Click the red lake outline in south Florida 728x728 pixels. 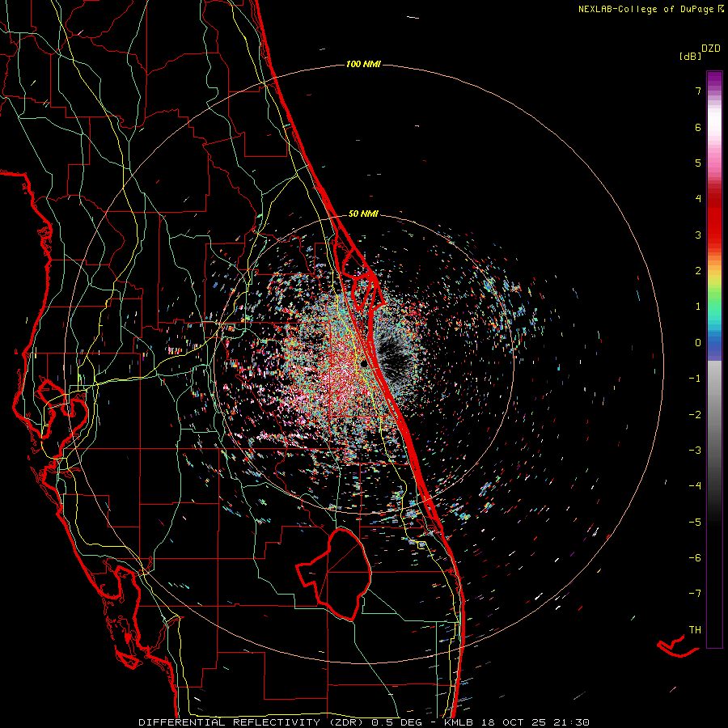click(x=335, y=574)
